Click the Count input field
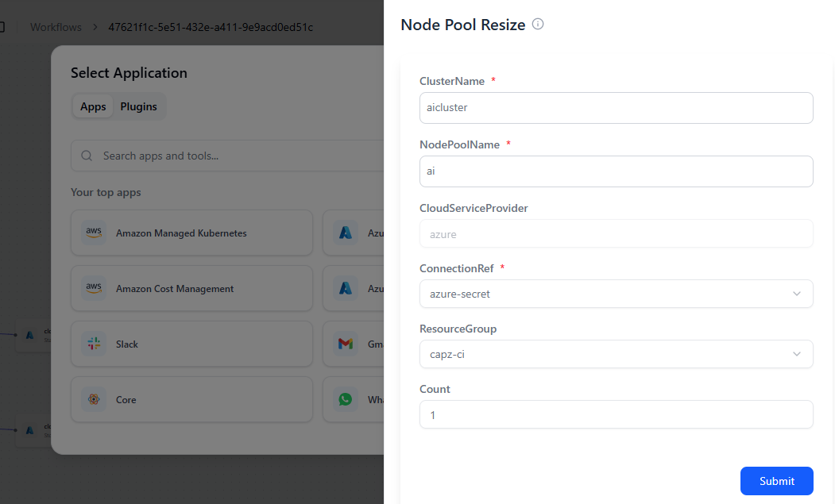Viewport: 835px width, 504px height. coord(616,414)
